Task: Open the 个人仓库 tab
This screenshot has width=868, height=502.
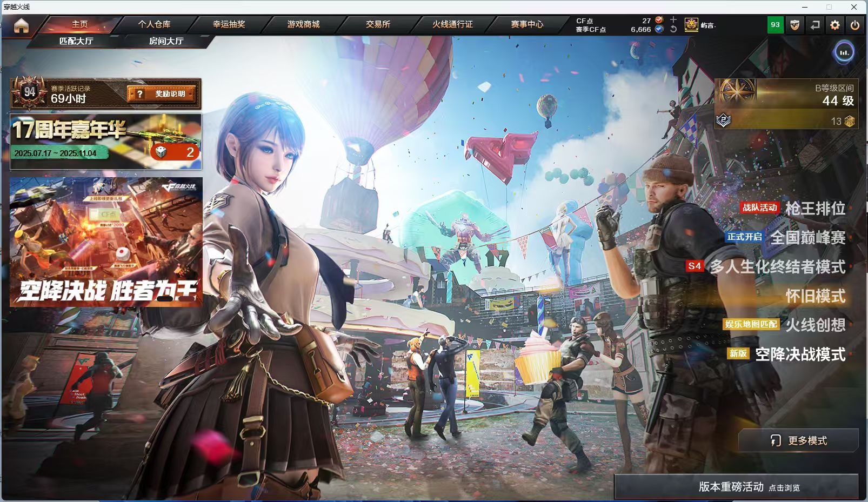Action: click(x=154, y=24)
